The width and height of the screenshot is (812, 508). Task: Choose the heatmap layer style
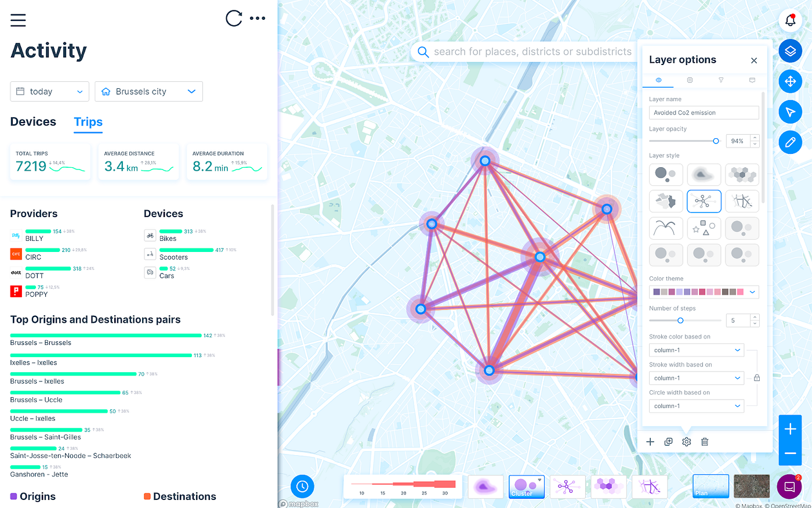click(x=704, y=174)
